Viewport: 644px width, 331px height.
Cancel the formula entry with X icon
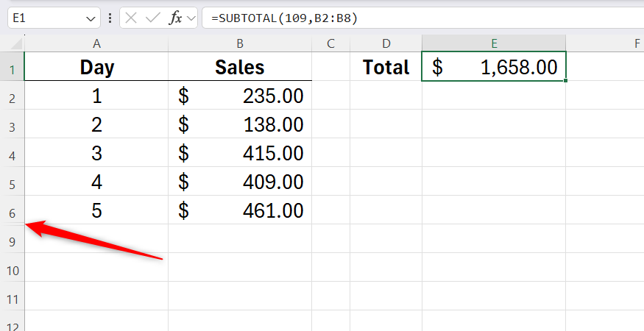131,18
